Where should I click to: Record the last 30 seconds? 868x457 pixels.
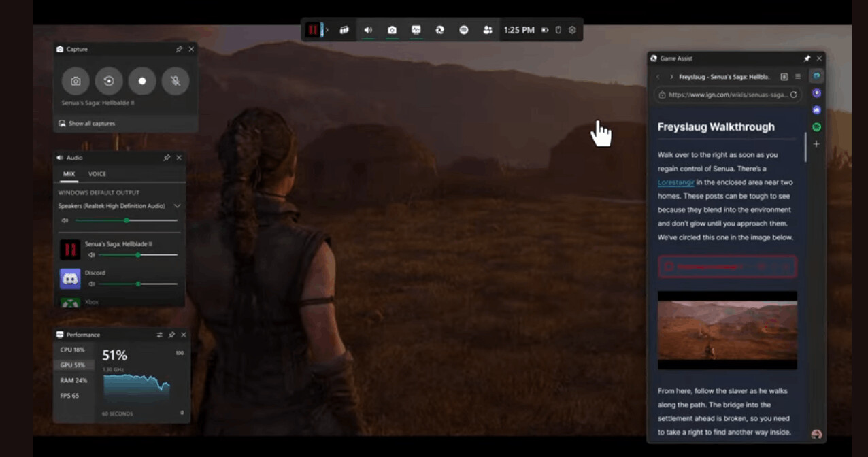(109, 81)
